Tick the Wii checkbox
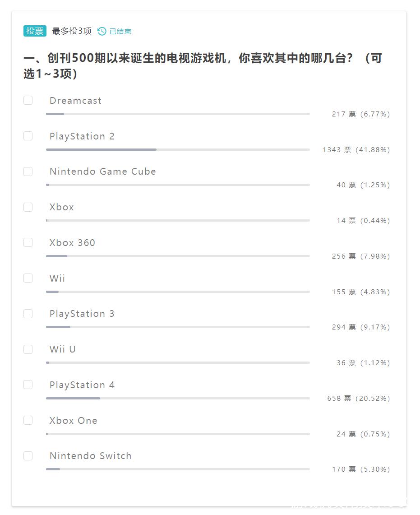Screen dimensions: 420x515 coord(28,278)
